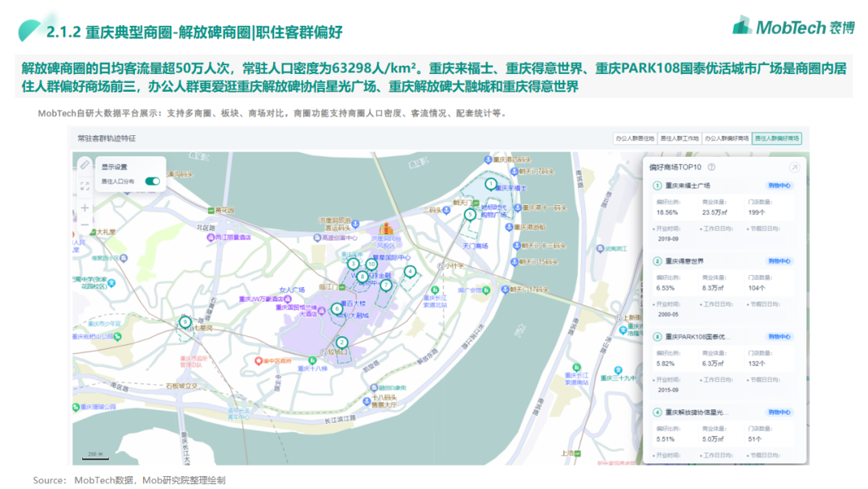Click the 黄花园 station icon
Image resolution: width=868 pixels, height=489 pixels.
pyautogui.click(x=211, y=211)
